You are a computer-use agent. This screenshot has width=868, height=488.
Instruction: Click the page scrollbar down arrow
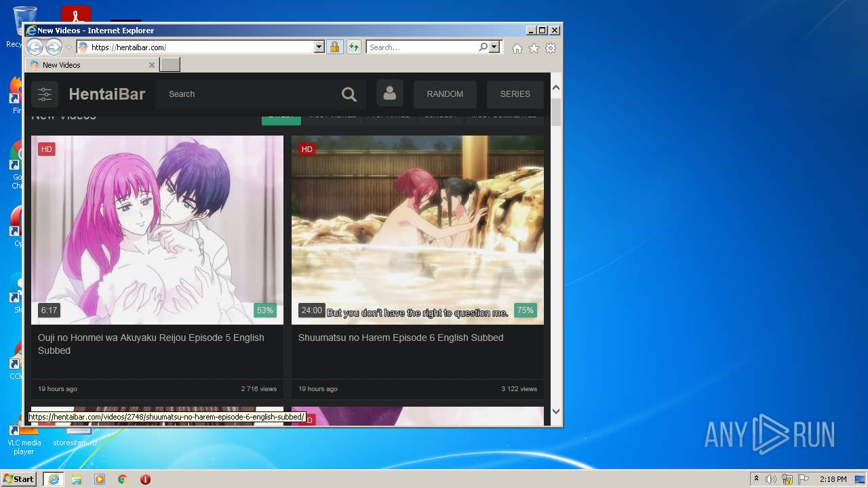click(556, 411)
